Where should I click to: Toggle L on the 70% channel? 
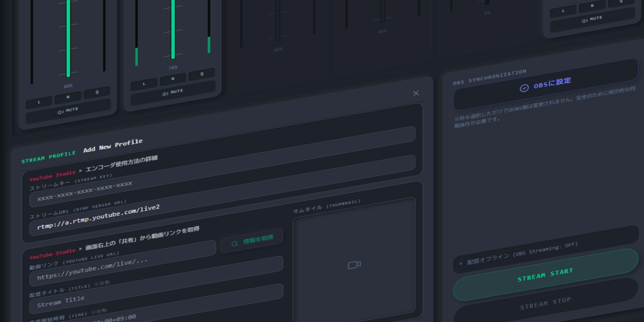point(144,84)
